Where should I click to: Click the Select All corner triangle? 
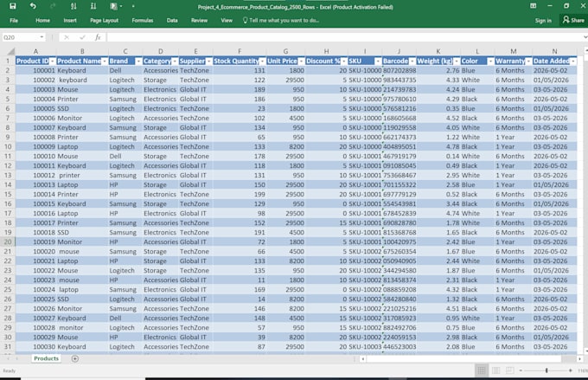(11, 51)
